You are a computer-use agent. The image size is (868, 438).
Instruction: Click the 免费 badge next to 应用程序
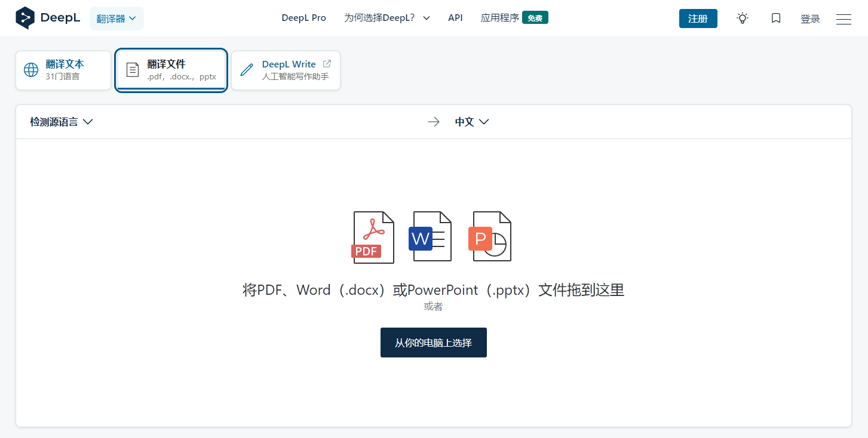(535, 18)
